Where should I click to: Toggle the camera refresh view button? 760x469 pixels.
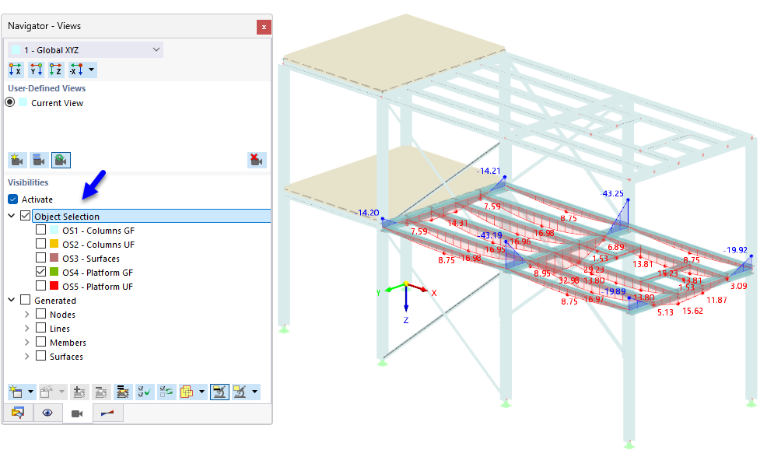[61, 160]
